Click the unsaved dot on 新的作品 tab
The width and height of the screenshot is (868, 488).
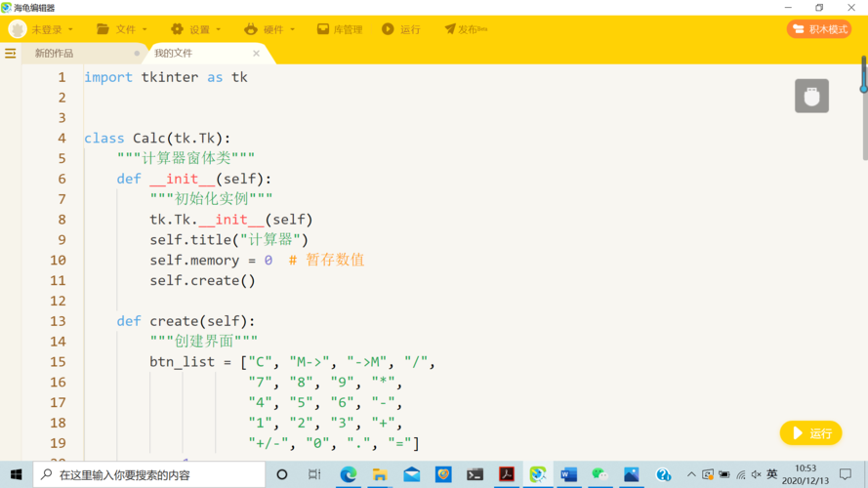pos(137,53)
